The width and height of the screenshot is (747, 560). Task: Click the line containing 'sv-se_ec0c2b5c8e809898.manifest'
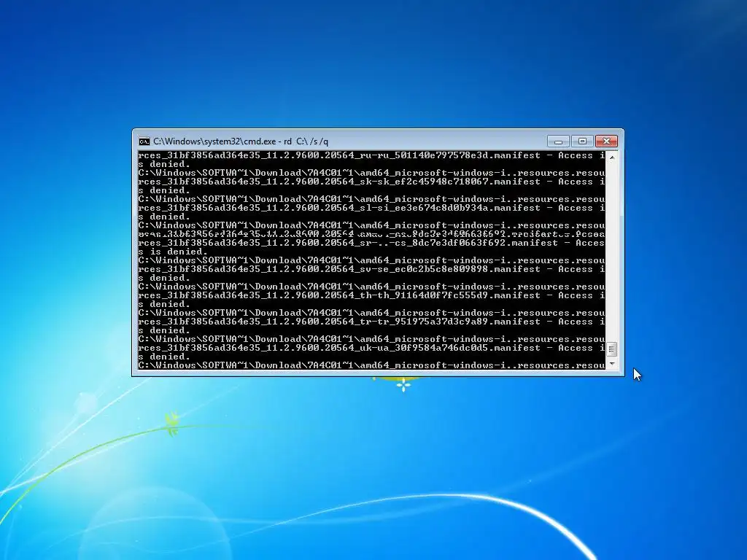click(x=371, y=269)
